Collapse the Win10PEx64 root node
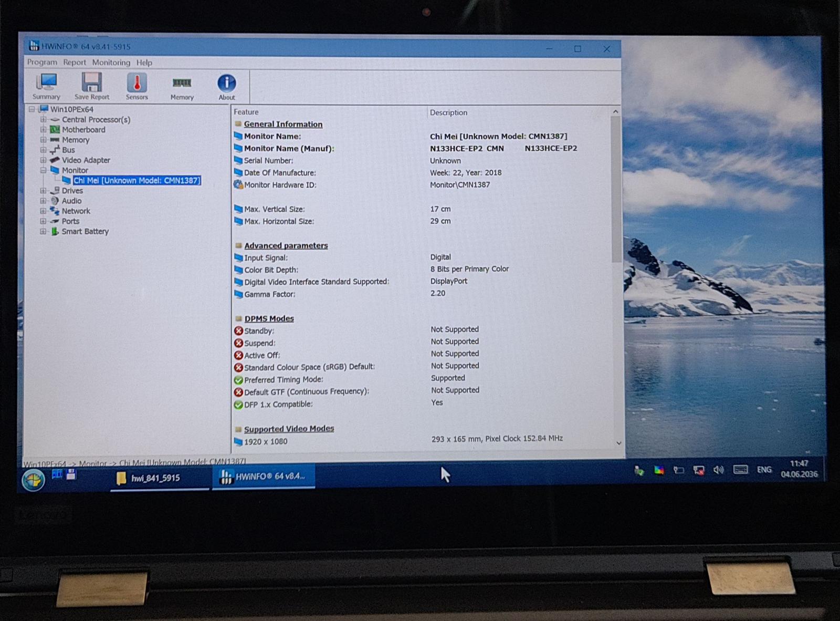Screen dimensions: 840x621 pos(32,109)
